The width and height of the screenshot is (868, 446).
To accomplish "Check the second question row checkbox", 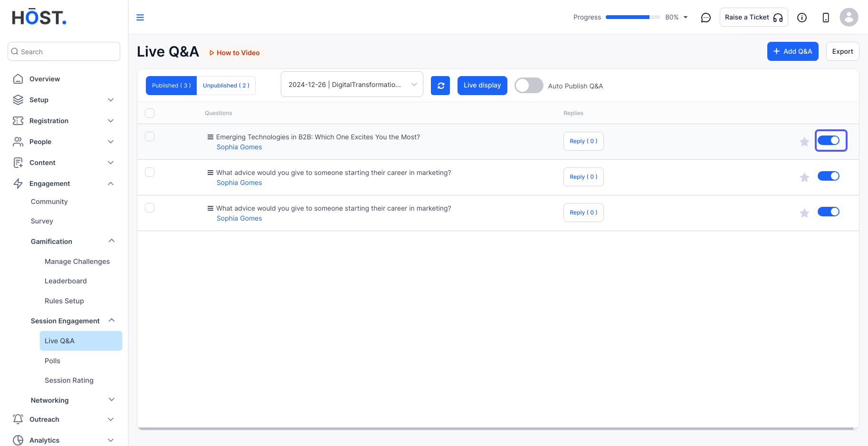I will 150,172.
